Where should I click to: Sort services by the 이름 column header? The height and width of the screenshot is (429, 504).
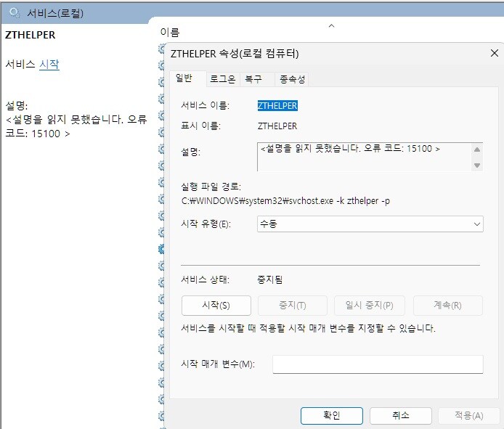pyautogui.click(x=169, y=33)
